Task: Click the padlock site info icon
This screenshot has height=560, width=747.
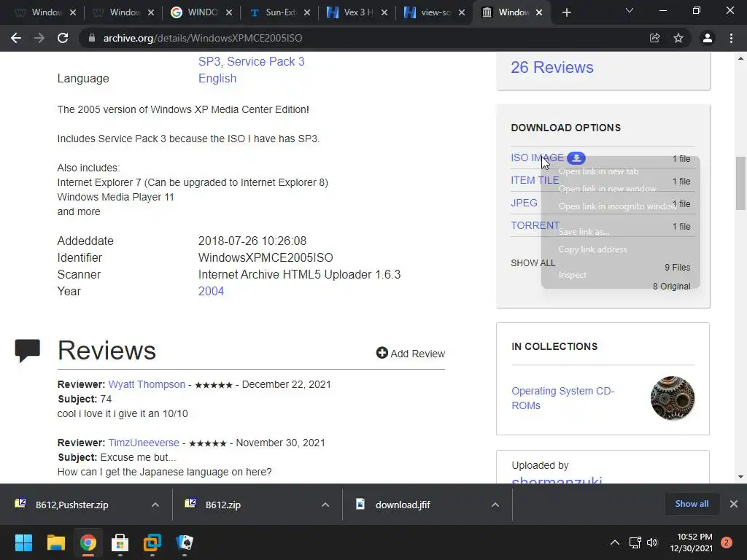Action: coord(91,38)
